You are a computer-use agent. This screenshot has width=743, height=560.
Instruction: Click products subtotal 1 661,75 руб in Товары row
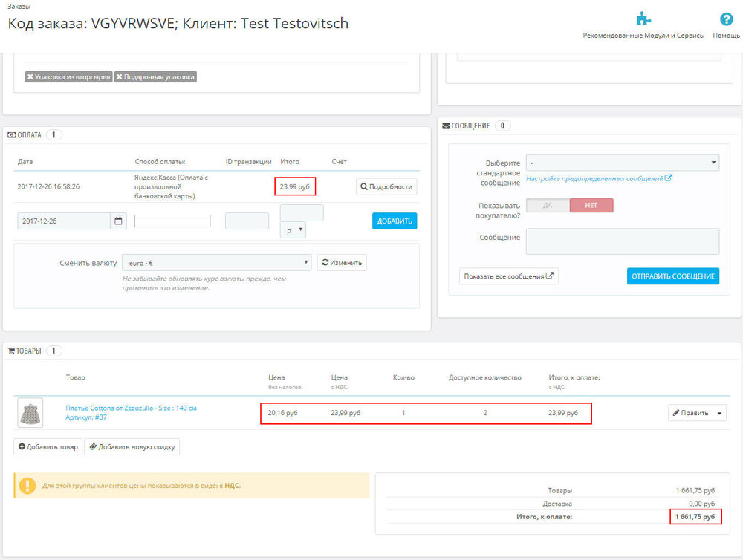tap(695, 490)
